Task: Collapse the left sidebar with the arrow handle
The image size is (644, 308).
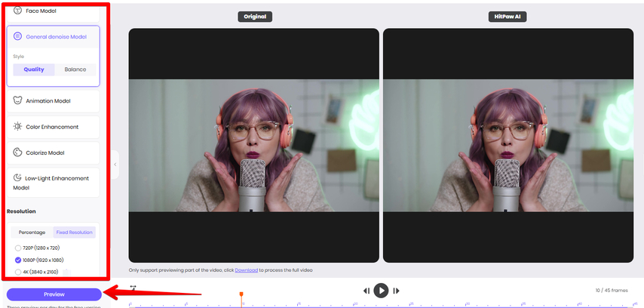Action: pos(115,165)
